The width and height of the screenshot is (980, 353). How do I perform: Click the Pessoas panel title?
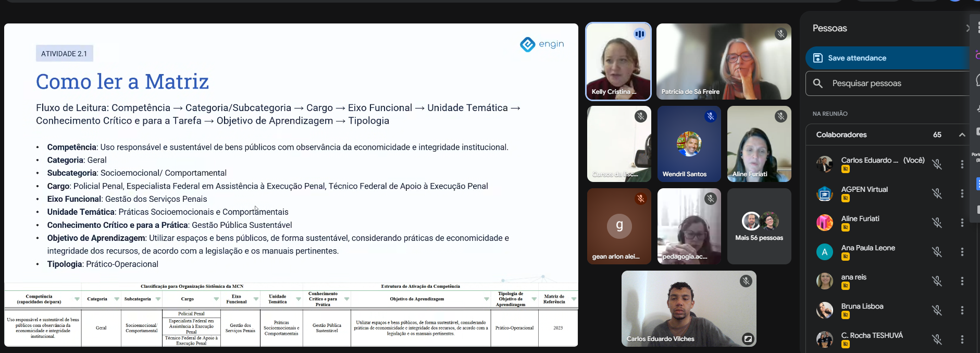click(x=829, y=28)
